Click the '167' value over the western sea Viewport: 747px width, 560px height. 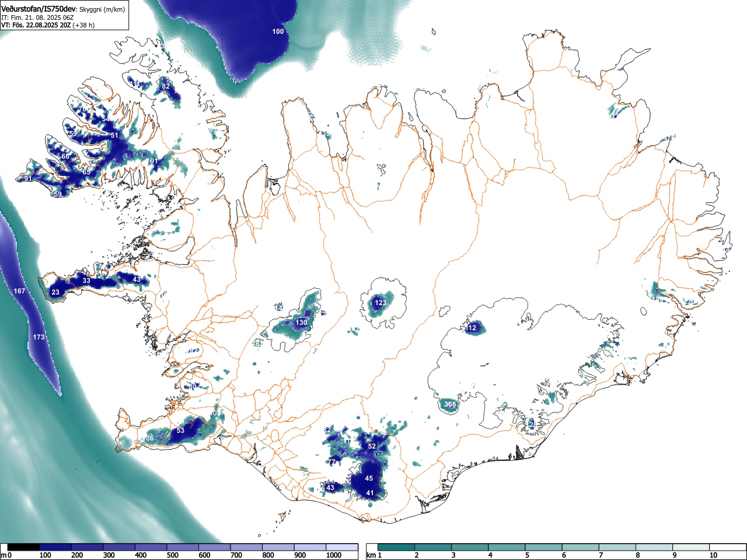point(20,290)
